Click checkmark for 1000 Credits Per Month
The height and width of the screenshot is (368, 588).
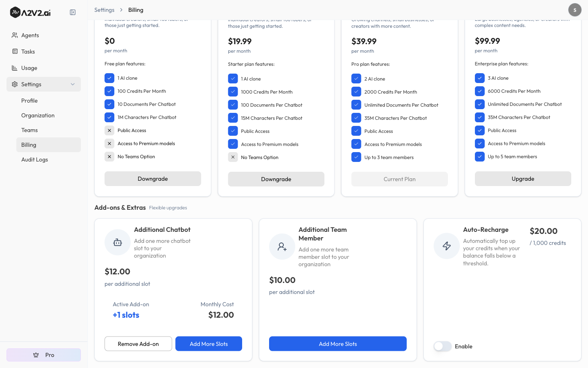click(x=233, y=92)
